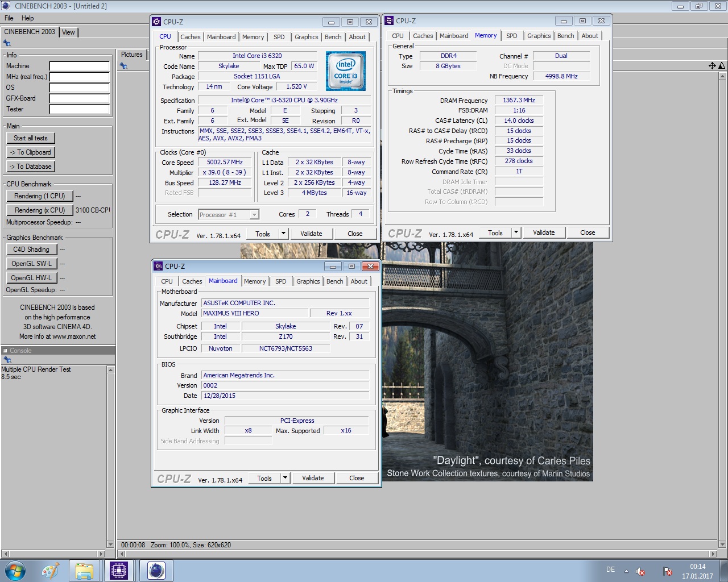The height and width of the screenshot is (582, 728).
Task: Click the Windows Start orb
Action: point(15,570)
